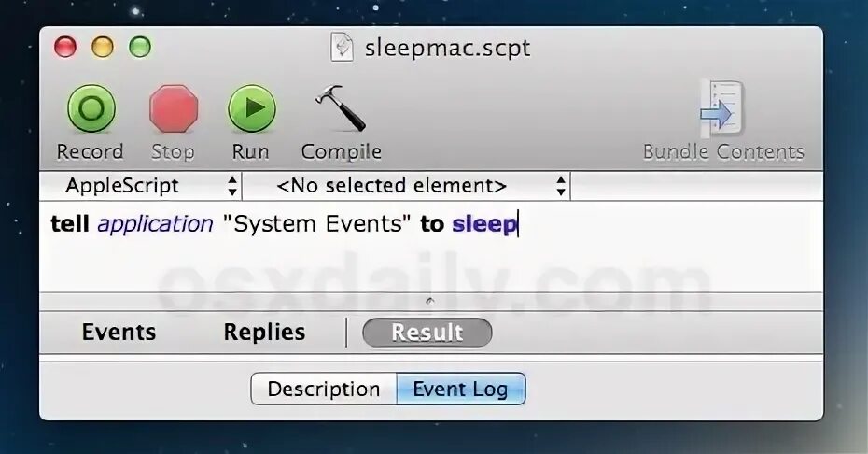
Task: Click the green zoom window button
Action: pyautogui.click(x=140, y=47)
